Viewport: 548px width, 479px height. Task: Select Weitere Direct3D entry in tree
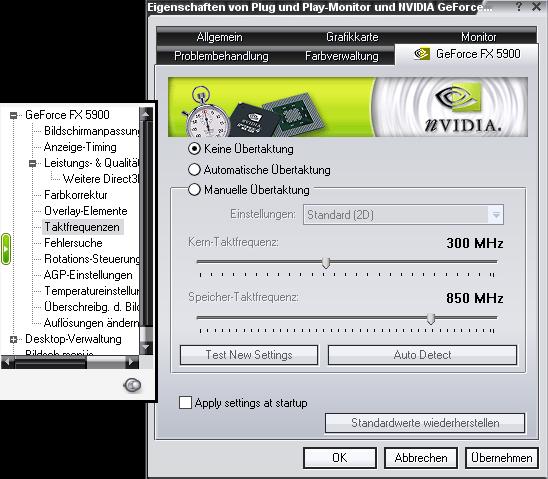(101, 179)
